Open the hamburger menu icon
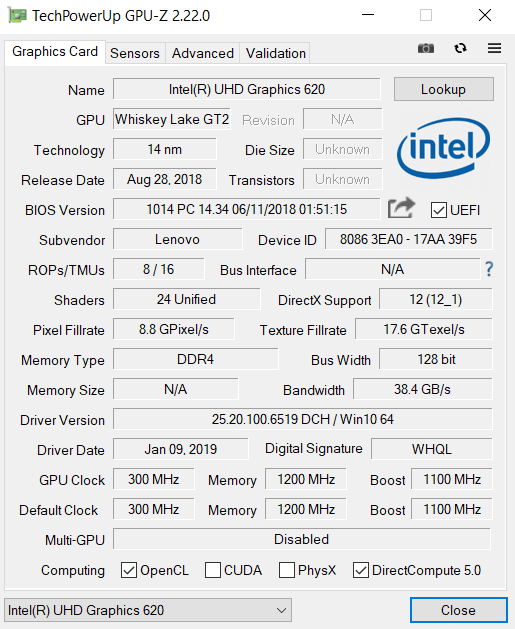Viewport: 515px width, 629px height. point(494,49)
